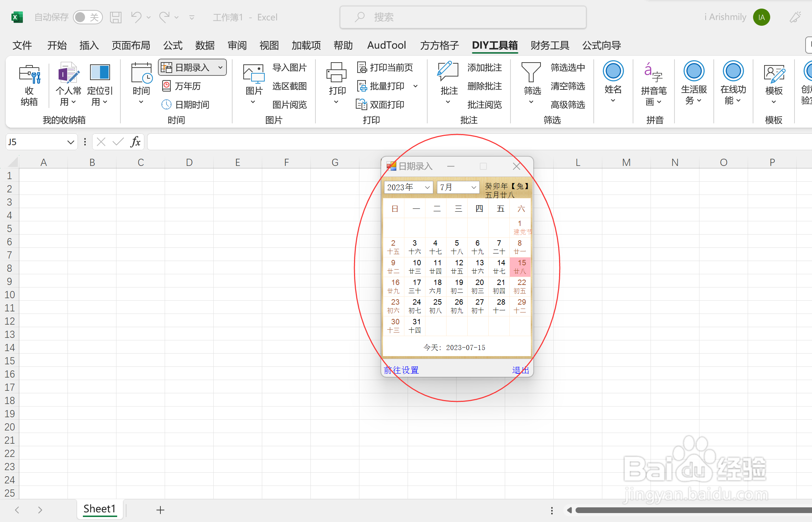This screenshot has width=812, height=522.
Task: Click 选区截图 command
Action: [289, 86]
